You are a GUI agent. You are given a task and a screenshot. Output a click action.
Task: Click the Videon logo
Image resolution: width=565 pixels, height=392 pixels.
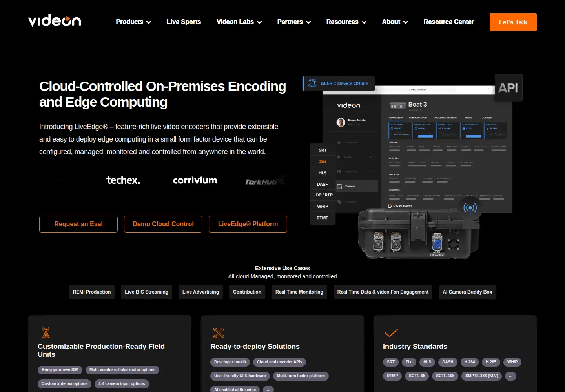tap(55, 21)
